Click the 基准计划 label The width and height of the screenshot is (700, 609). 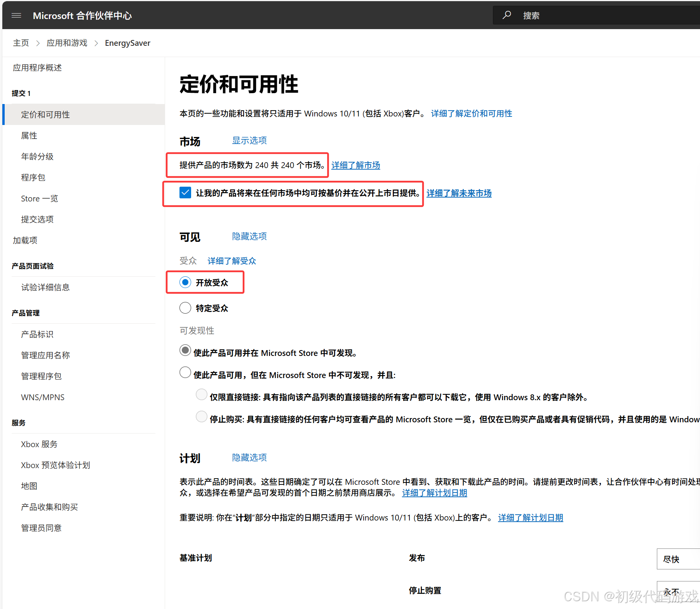click(196, 558)
